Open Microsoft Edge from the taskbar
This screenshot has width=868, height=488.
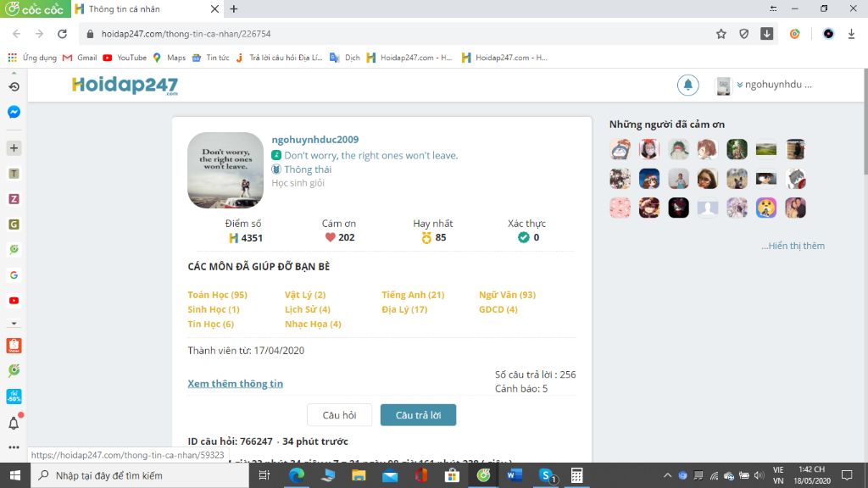pyautogui.click(x=297, y=475)
